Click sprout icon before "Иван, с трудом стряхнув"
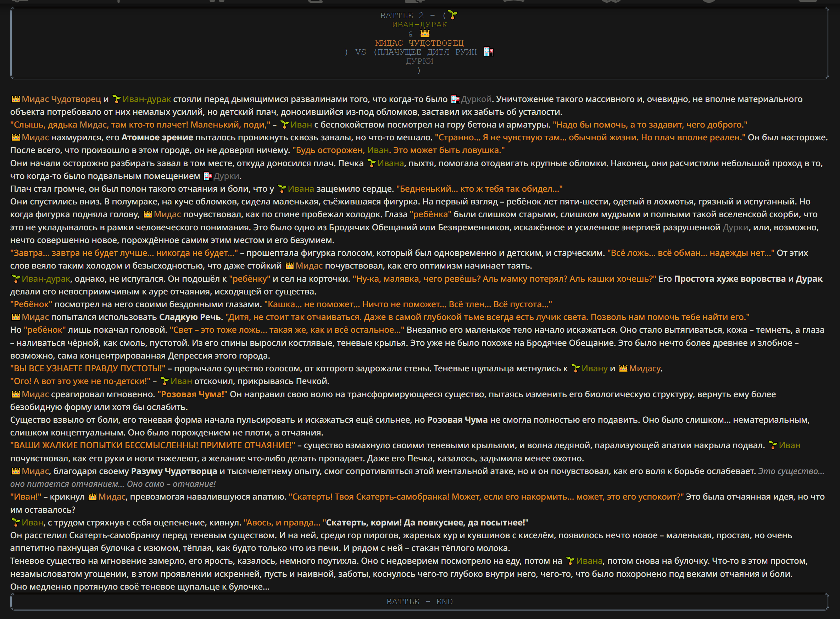The image size is (840, 619). coord(15,522)
